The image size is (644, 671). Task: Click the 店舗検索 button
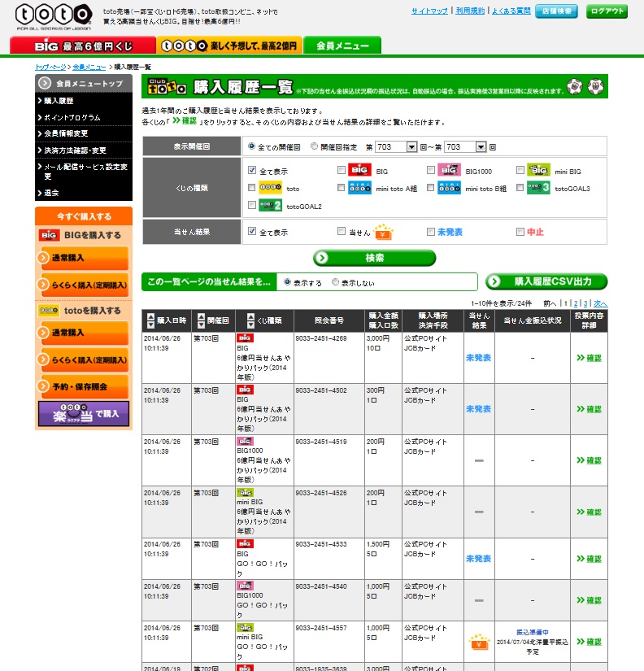(556, 11)
